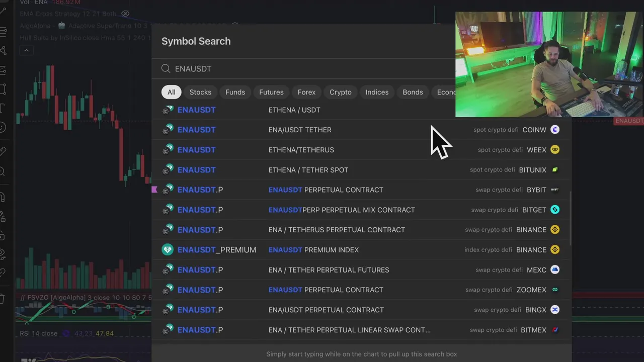
Task: Click the BITGET exchange logo
Action: click(555, 210)
